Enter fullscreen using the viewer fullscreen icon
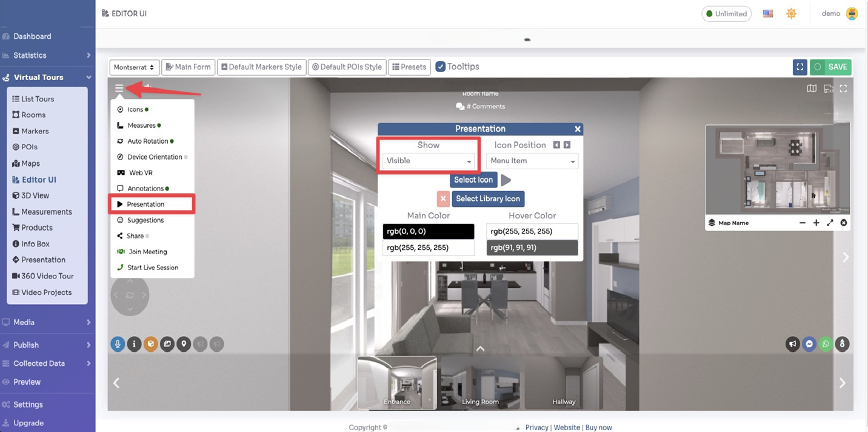 [x=843, y=89]
